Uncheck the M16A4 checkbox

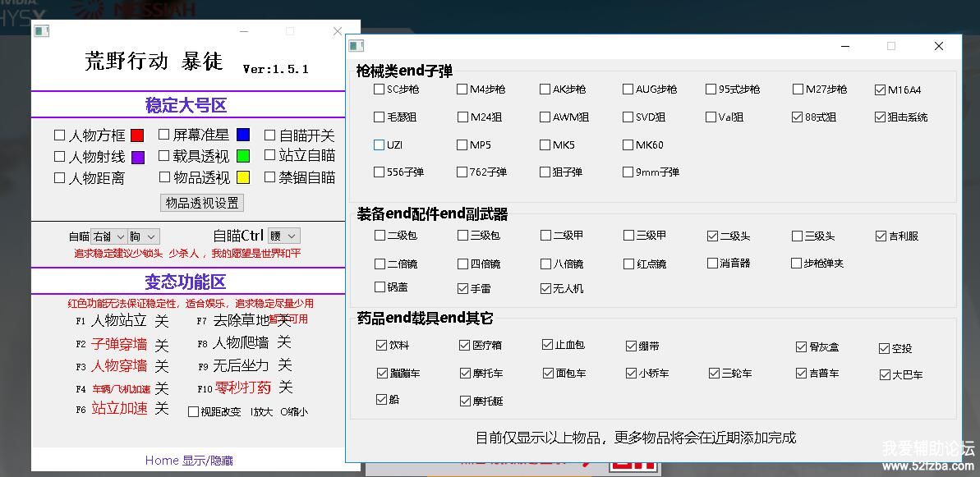point(880,90)
